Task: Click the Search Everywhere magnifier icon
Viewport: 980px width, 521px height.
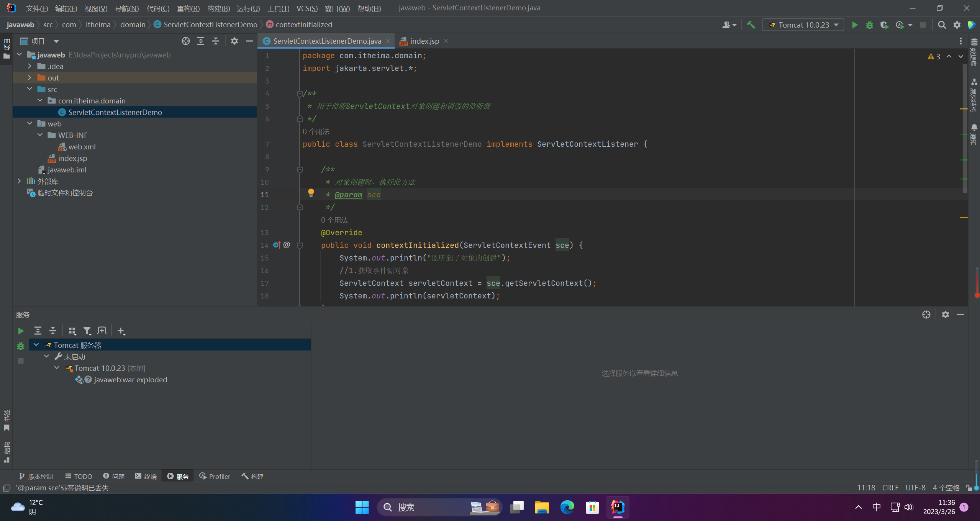Action: [941, 25]
